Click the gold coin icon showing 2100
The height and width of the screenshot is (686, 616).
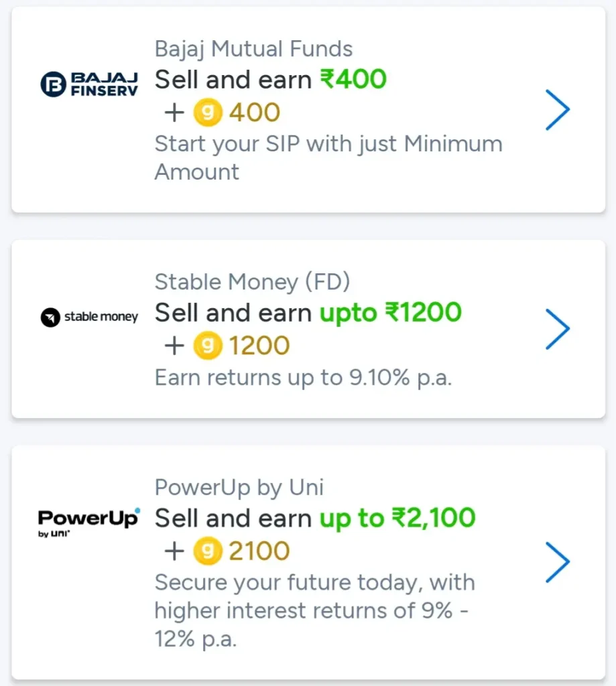[208, 551]
